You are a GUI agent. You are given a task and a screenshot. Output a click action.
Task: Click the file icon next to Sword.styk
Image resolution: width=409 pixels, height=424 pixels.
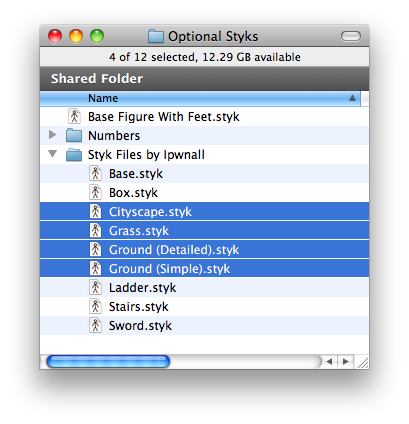[95, 325]
